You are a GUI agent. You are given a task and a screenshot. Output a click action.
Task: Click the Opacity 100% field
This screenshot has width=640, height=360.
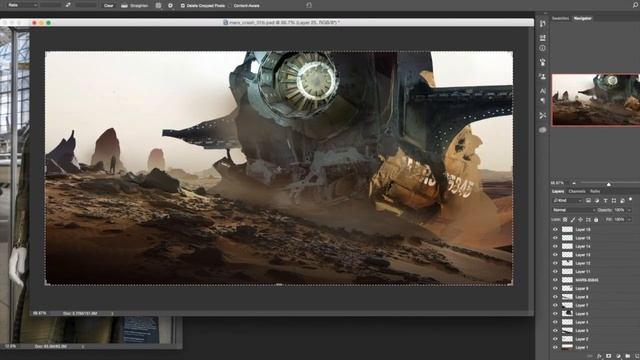(619, 210)
